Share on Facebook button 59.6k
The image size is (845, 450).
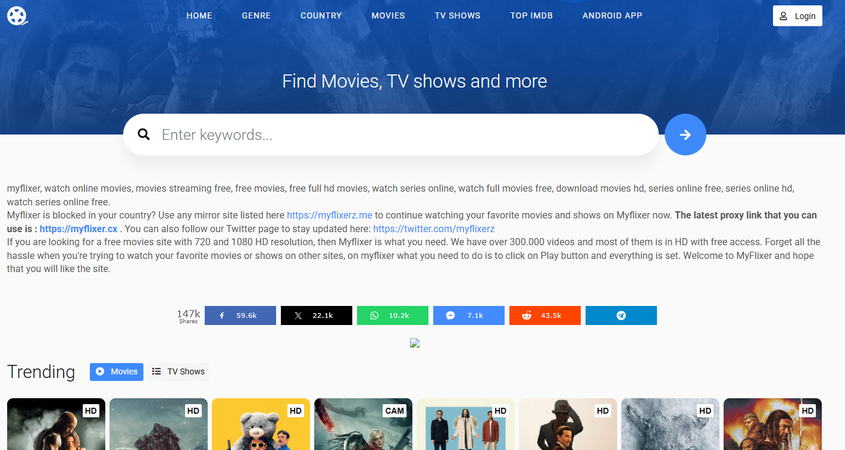pyautogui.click(x=240, y=315)
